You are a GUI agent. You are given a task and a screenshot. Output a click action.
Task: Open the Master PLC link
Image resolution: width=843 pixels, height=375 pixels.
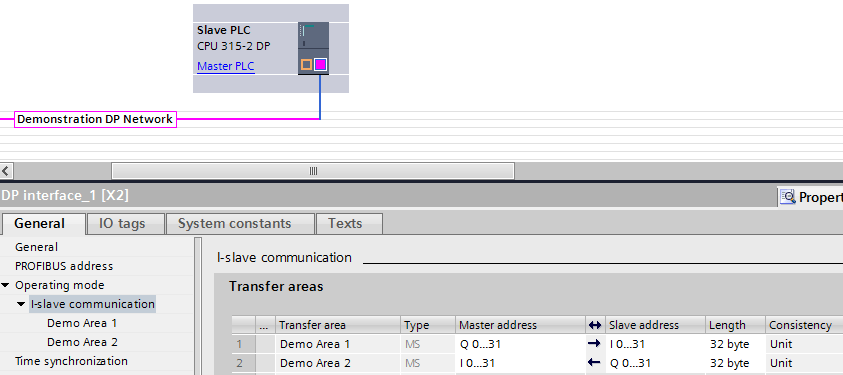[226, 67]
